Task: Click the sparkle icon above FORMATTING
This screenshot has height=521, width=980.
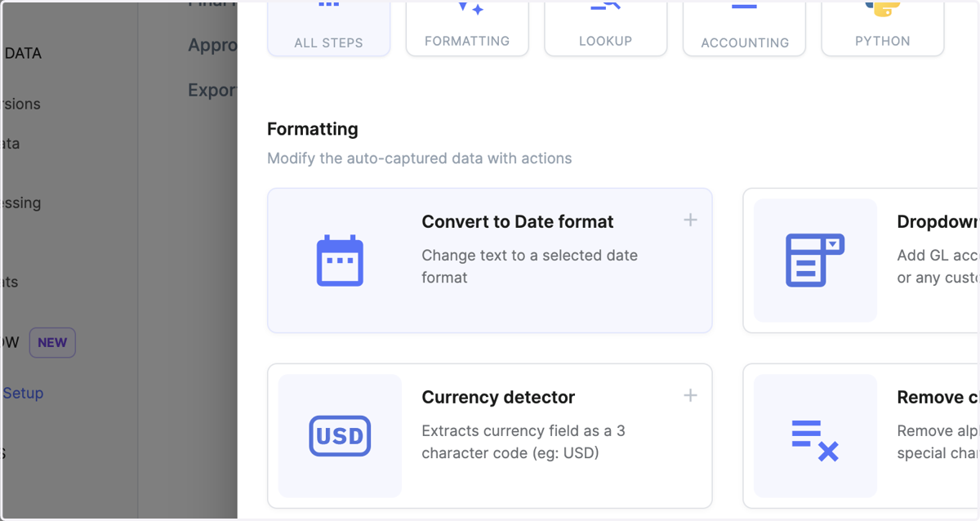Action: point(470,7)
